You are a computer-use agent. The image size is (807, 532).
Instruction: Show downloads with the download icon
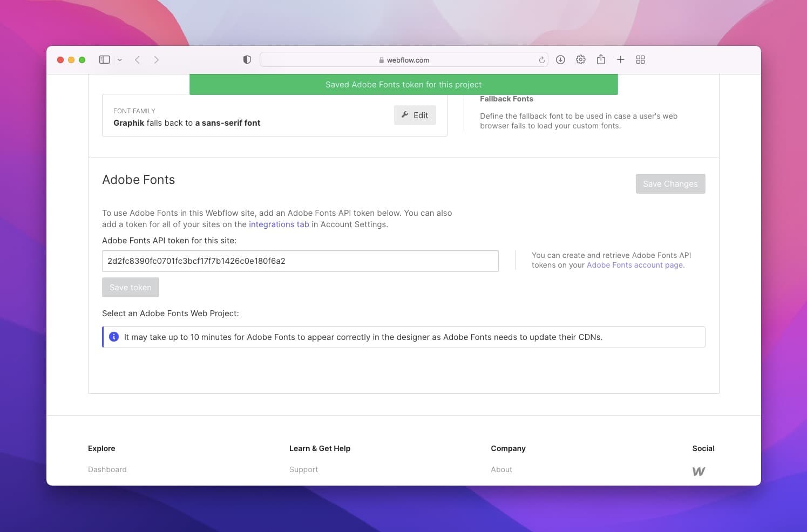(560, 60)
